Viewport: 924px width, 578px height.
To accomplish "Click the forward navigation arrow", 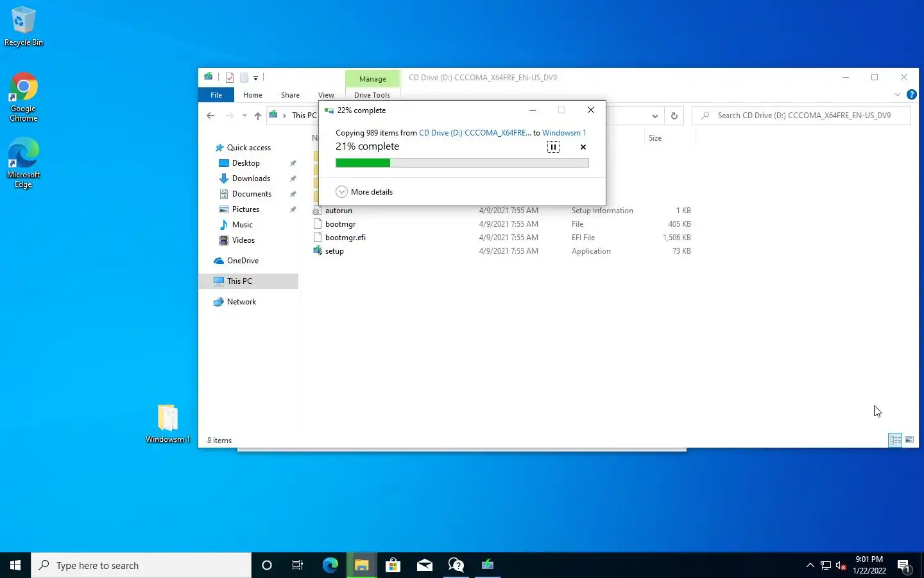I will click(230, 116).
